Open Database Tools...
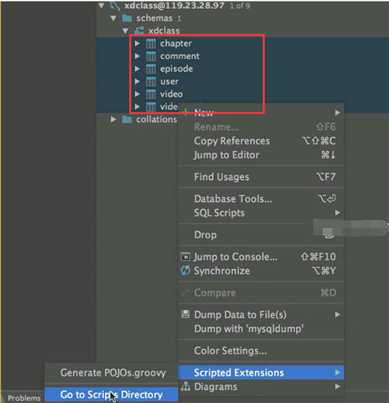This screenshot has height=403, width=389. [260, 199]
